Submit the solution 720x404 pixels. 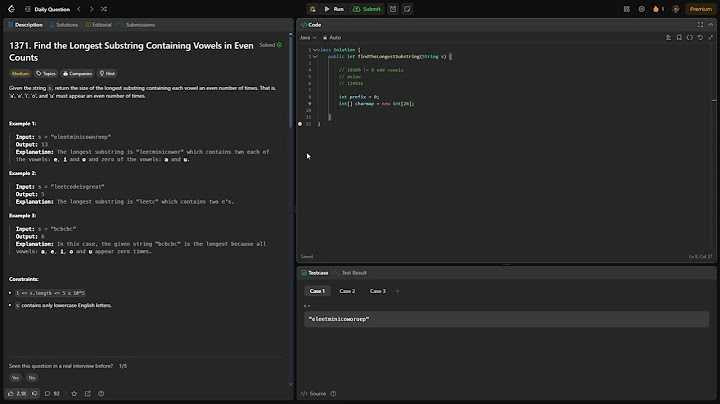[366, 9]
